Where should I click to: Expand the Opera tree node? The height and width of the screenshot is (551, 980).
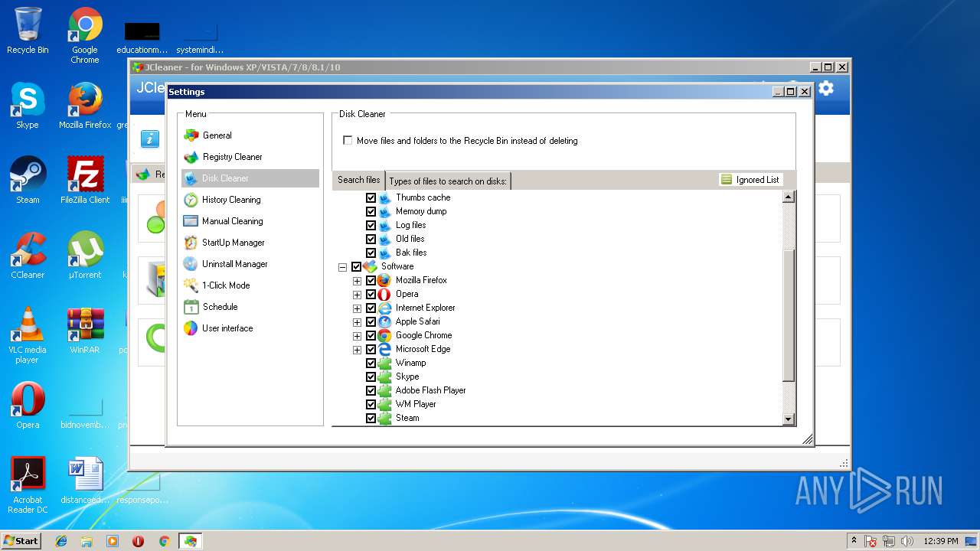point(357,295)
